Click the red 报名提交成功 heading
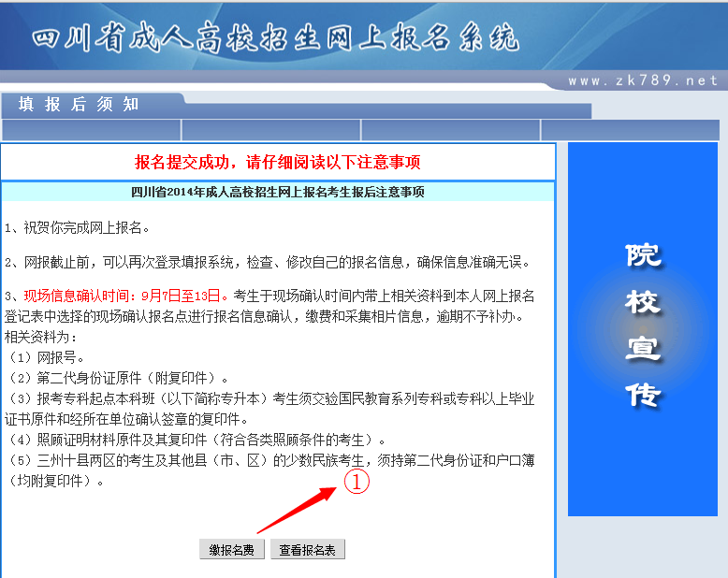Image resolution: width=728 pixels, height=578 pixels. tap(278, 162)
